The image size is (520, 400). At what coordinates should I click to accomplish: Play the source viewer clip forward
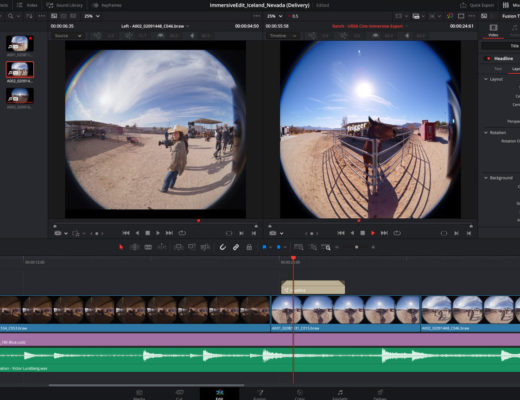click(158, 233)
